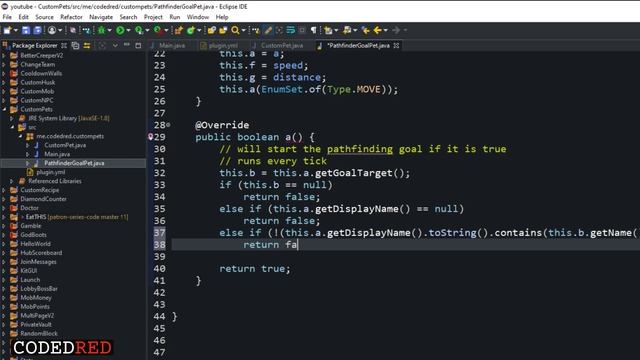The image size is (640, 360).
Task: Click the Forward navigation arrow
Action: click(x=396, y=30)
